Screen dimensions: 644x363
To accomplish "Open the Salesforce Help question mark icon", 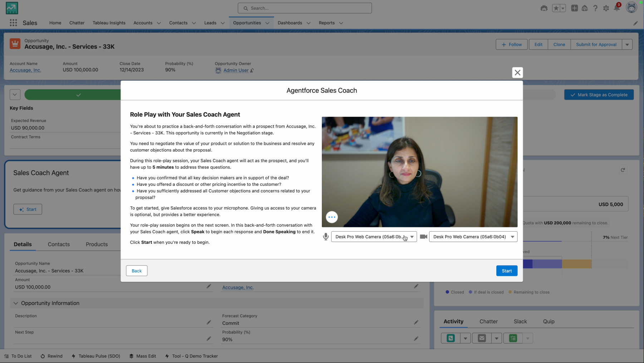I will [x=595, y=8].
